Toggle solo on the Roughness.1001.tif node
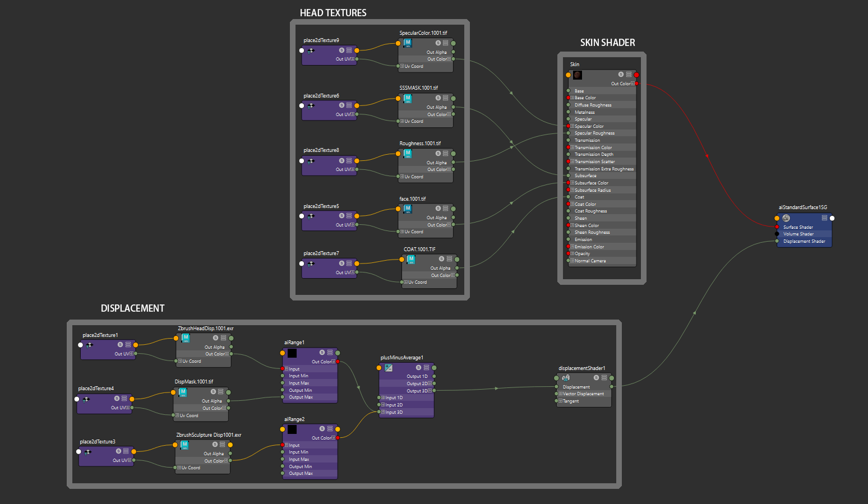The width and height of the screenshot is (868, 504). [438, 154]
